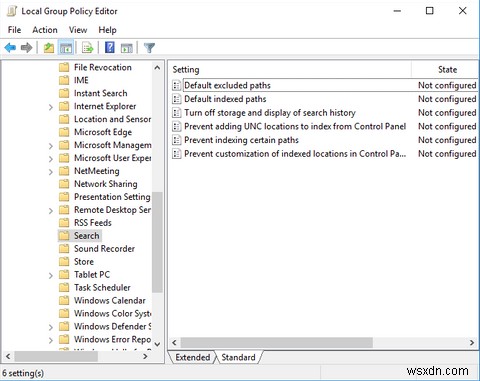Viewport: 480px width, 381px height.
Task: Select Prevent customization of indexed locations
Action: click(295, 154)
